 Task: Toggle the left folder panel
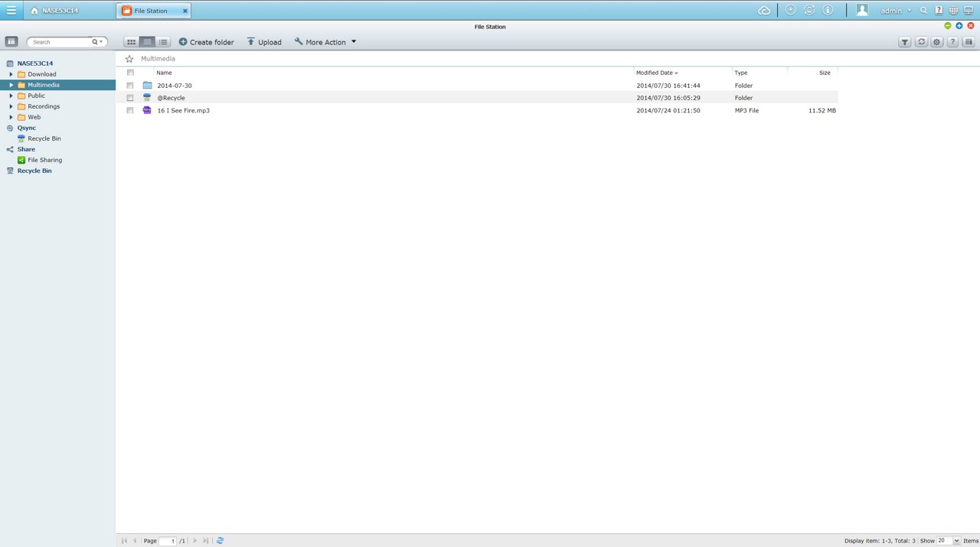point(11,41)
